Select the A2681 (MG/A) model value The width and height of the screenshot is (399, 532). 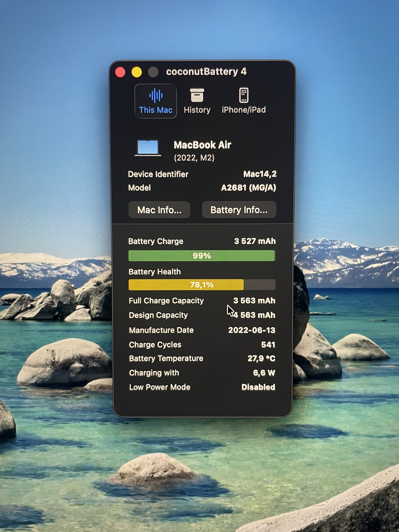coord(248,188)
